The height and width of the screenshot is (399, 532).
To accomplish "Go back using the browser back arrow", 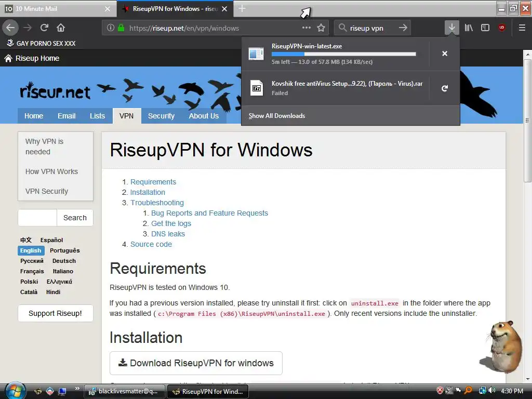I will [10, 28].
